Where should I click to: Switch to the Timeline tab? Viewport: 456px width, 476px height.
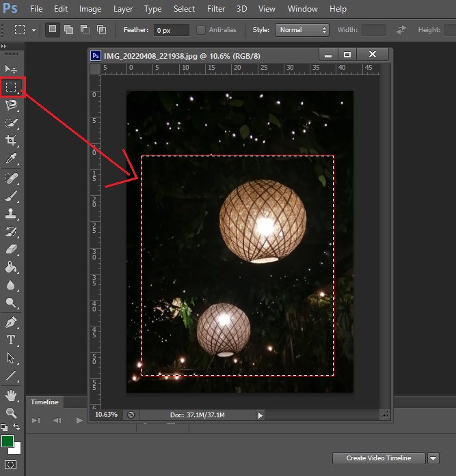pos(44,402)
